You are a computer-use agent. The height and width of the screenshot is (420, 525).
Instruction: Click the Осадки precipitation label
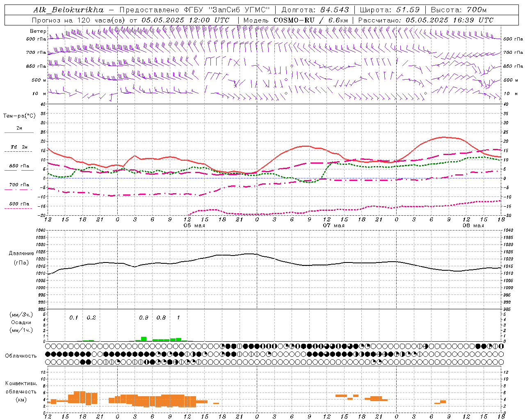point(21,322)
